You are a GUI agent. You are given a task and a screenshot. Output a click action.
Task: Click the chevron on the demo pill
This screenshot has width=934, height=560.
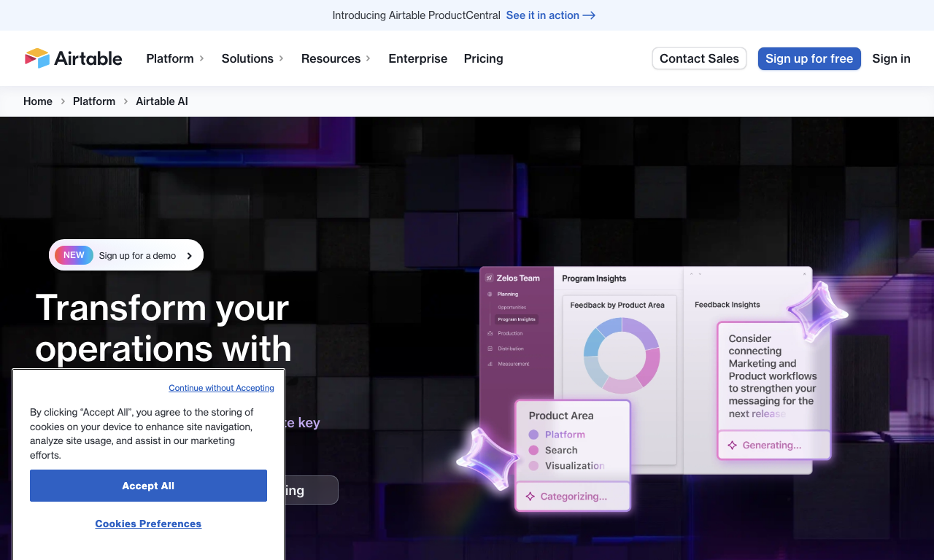pyautogui.click(x=190, y=256)
